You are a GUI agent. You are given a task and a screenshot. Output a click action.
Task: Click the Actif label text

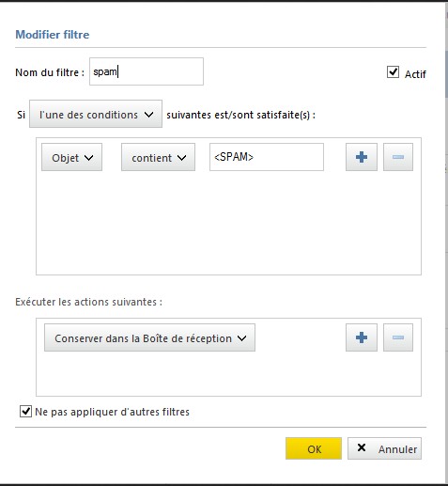(415, 74)
